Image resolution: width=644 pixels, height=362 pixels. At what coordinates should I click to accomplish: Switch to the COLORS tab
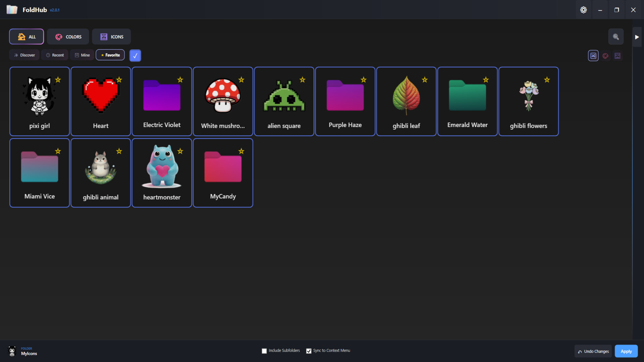coord(68,37)
